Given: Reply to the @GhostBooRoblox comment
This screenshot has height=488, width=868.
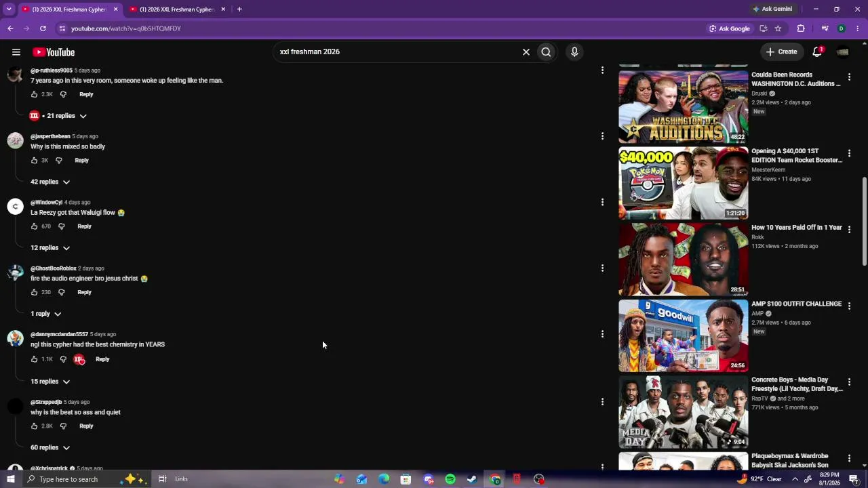Looking at the screenshot, I should (84, 292).
